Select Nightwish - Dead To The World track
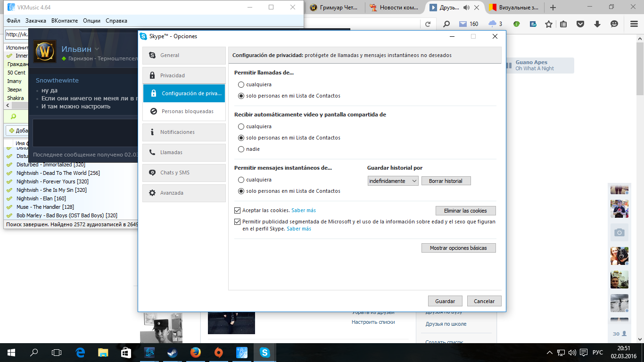This screenshot has height=362, width=644. pos(58,173)
